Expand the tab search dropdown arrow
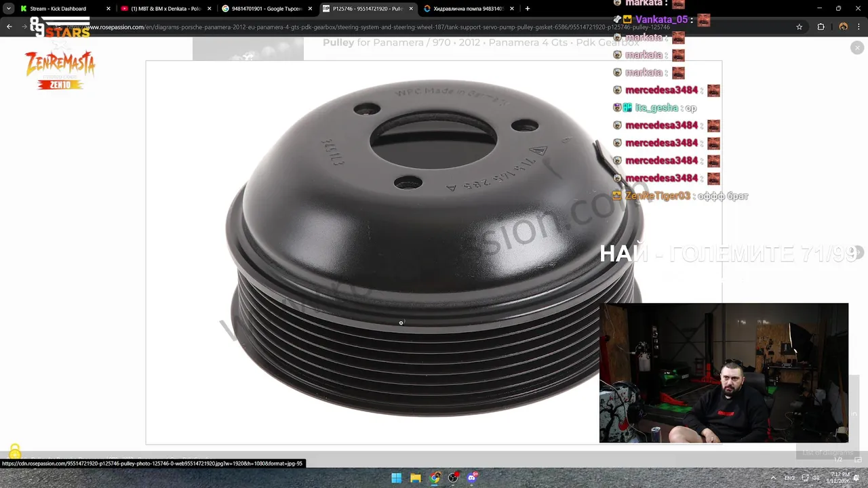This screenshot has width=868, height=488. tap(8, 9)
